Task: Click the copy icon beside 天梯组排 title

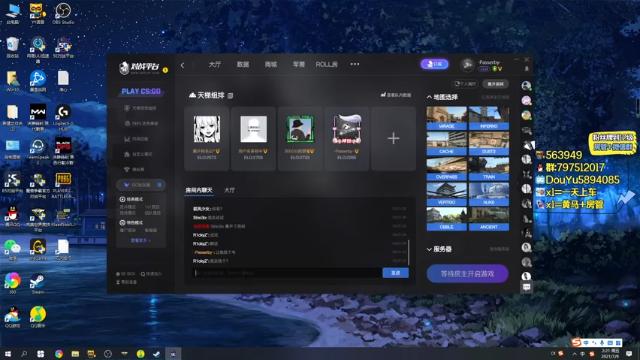Action: [x=230, y=96]
